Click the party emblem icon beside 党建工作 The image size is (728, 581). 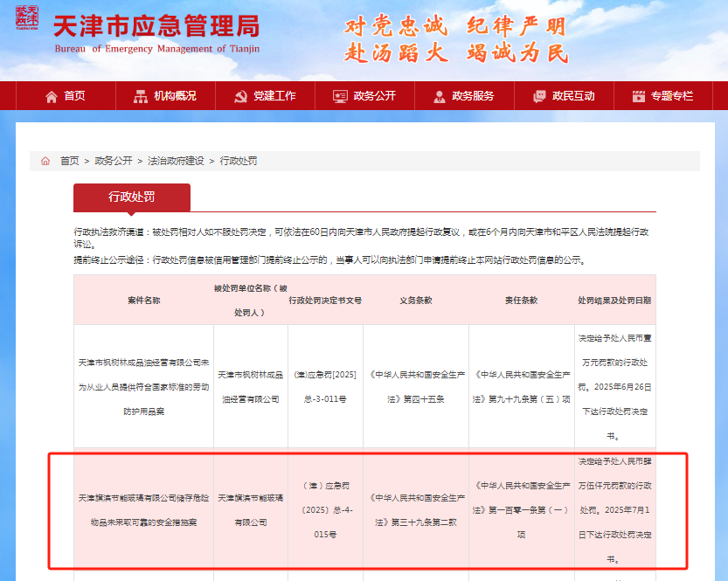[x=240, y=96]
